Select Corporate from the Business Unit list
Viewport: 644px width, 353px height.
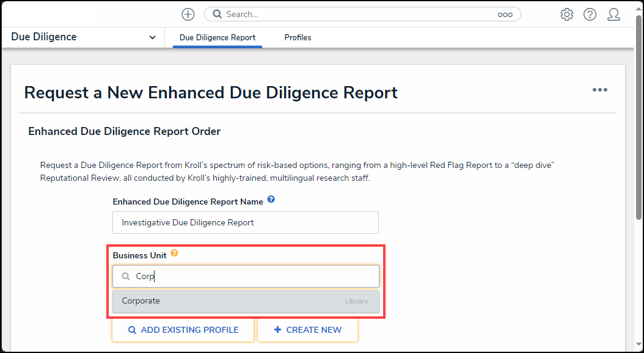point(246,301)
